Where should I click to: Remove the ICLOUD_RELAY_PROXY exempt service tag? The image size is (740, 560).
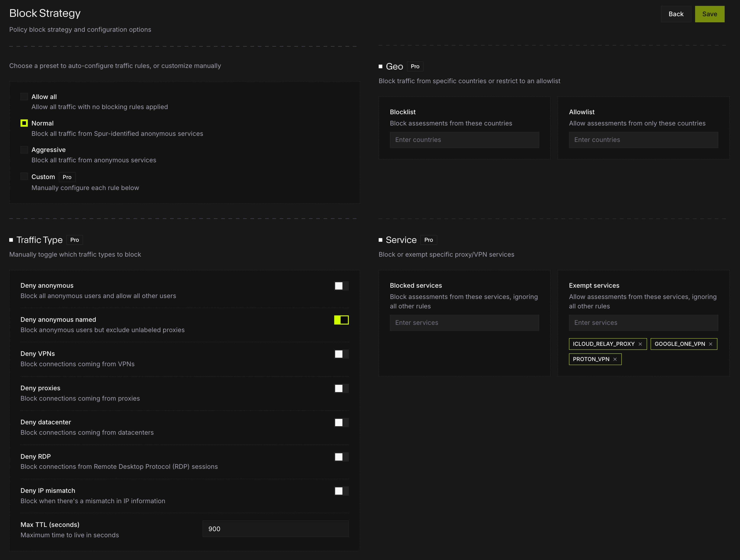coord(640,344)
